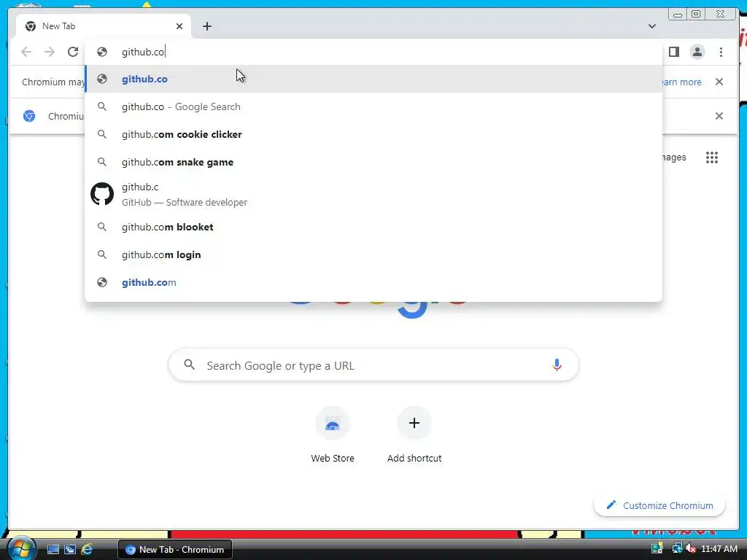Choose github.com blooket suggestion
The width and height of the screenshot is (747, 560).
[x=373, y=227]
